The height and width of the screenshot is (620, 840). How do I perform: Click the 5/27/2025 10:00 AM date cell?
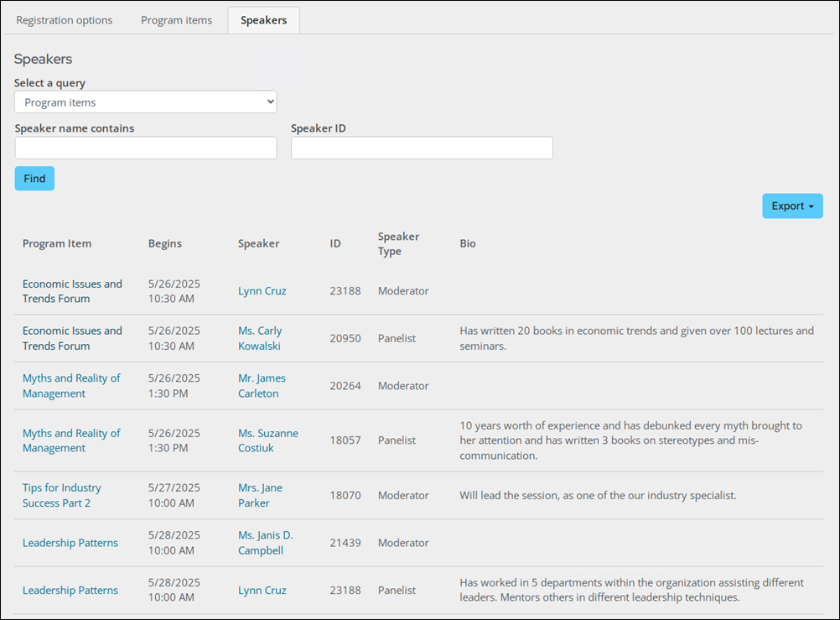[174, 495]
